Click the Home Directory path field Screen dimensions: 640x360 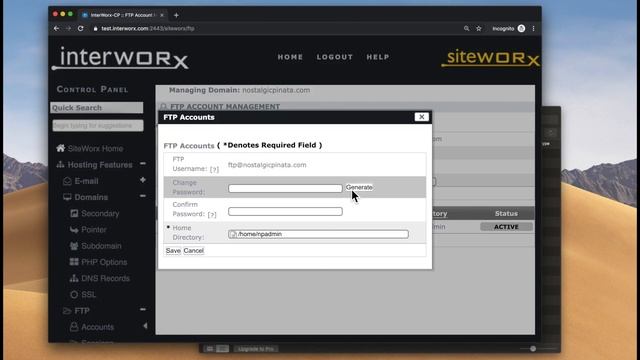pos(318,234)
